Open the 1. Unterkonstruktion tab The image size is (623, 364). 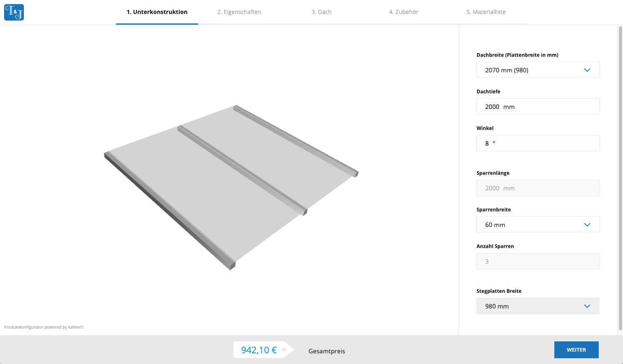157,12
